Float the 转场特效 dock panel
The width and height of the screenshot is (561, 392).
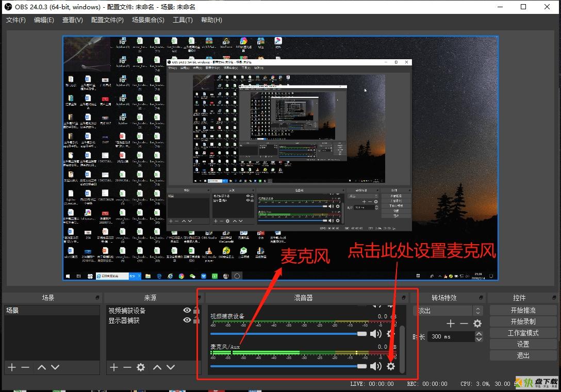click(x=481, y=298)
